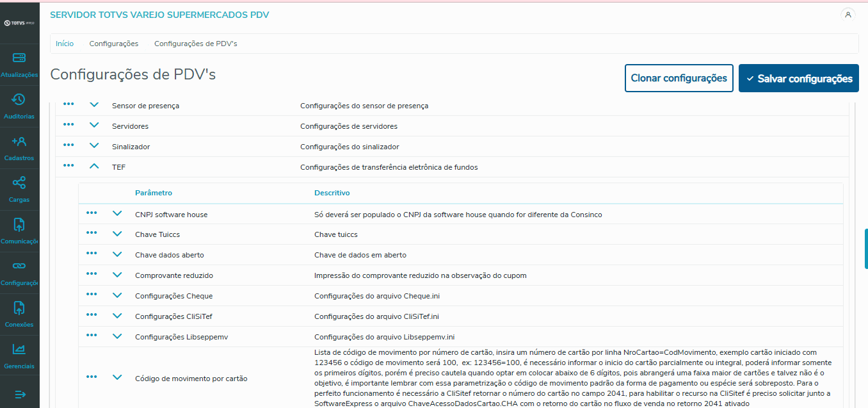Screen dimensions: 868x408
Task: Go to Configurações breadcrumb
Action: [114, 44]
